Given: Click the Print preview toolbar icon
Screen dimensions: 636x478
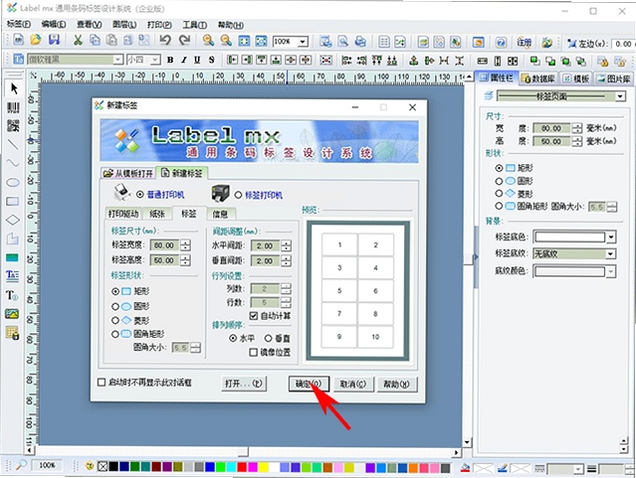Looking at the screenshot, I should tap(343, 41).
